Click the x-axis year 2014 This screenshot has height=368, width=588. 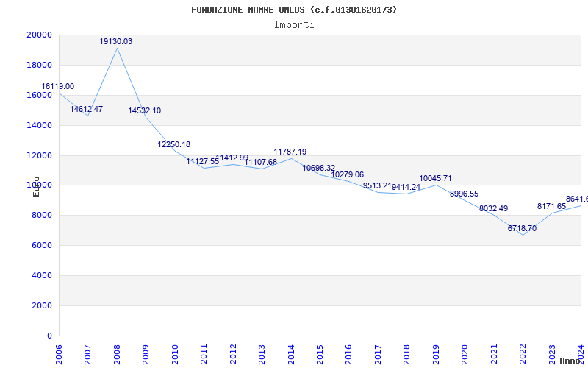coord(291,354)
